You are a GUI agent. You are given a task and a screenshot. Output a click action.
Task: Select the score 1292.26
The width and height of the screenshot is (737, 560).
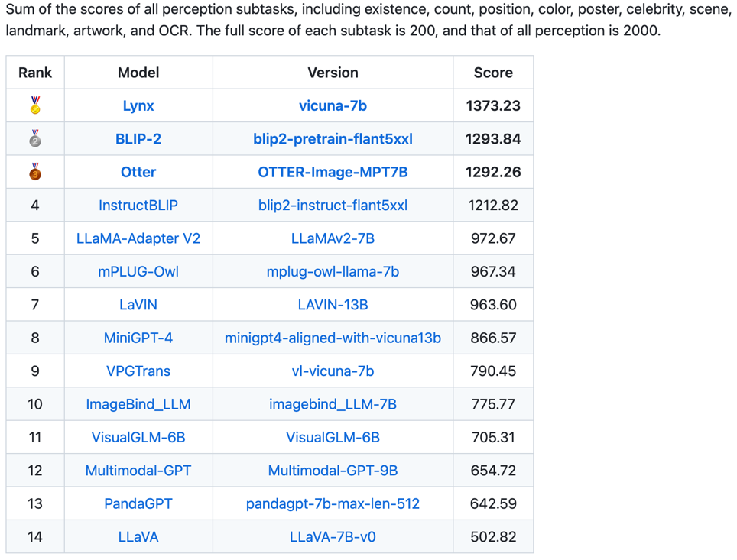[493, 172]
